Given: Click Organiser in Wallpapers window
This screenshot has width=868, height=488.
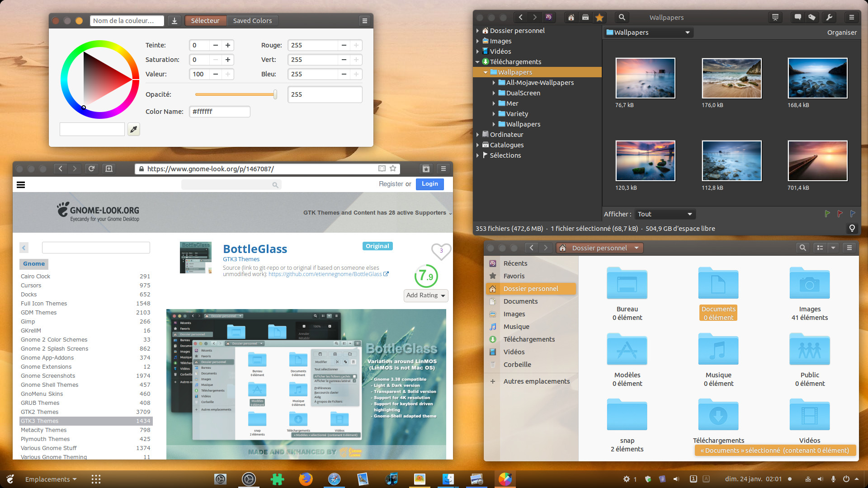Looking at the screenshot, I should tap(842, 33).
